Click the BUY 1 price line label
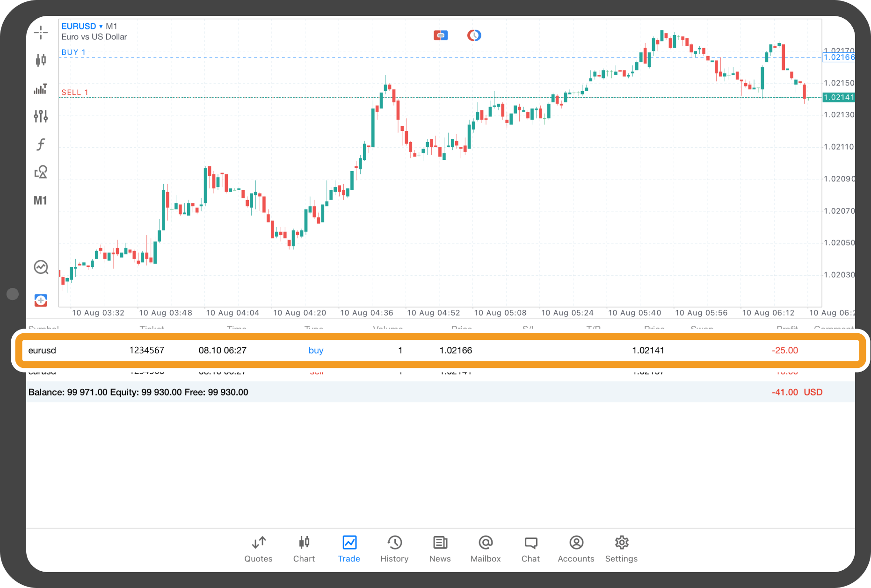The image size is (871, 588). pyautogui.click(x=73, y=52)
